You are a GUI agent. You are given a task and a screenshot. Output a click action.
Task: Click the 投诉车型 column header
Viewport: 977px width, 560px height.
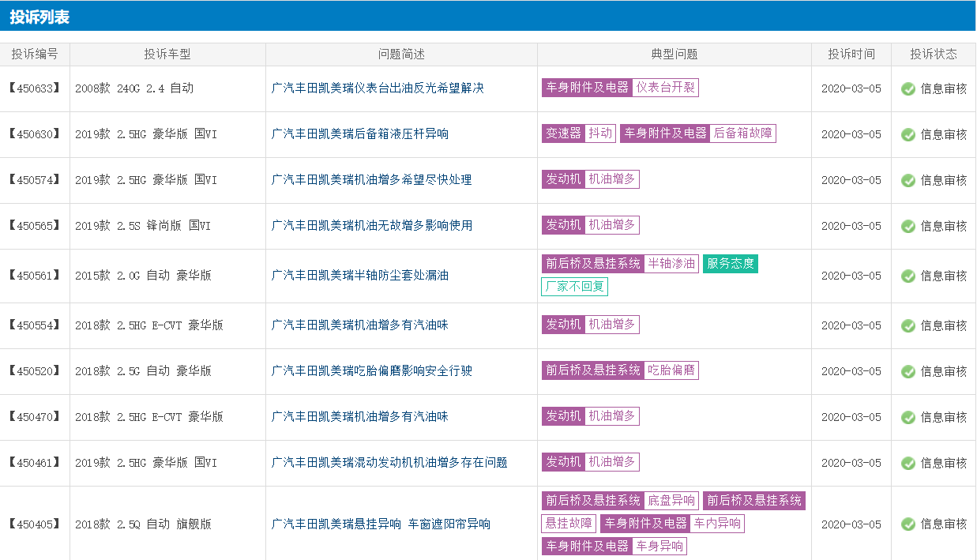pos(167,54)
